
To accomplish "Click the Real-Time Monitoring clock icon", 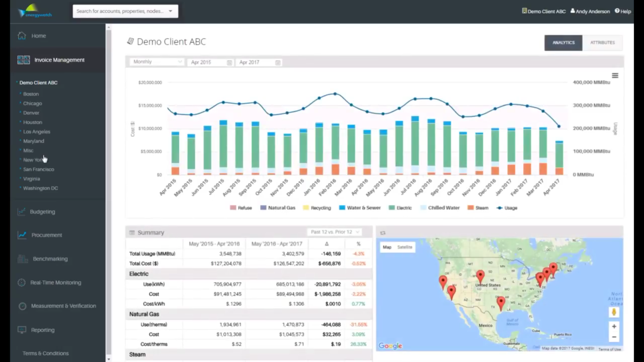I will coord(22,283).
